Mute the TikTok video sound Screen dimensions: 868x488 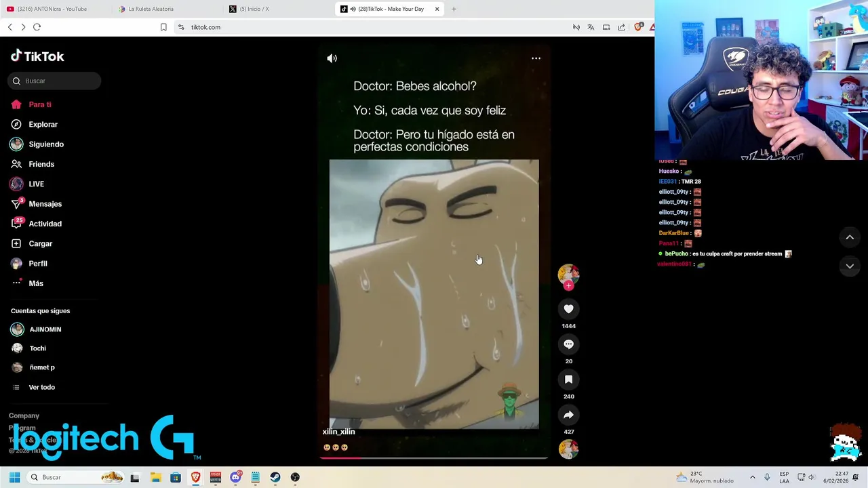coord(332,58)
